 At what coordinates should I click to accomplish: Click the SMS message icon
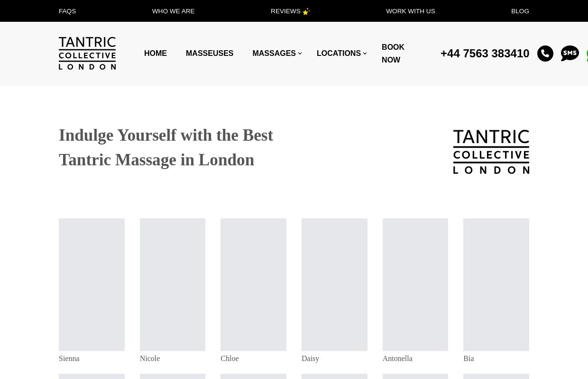pos(570,54)
